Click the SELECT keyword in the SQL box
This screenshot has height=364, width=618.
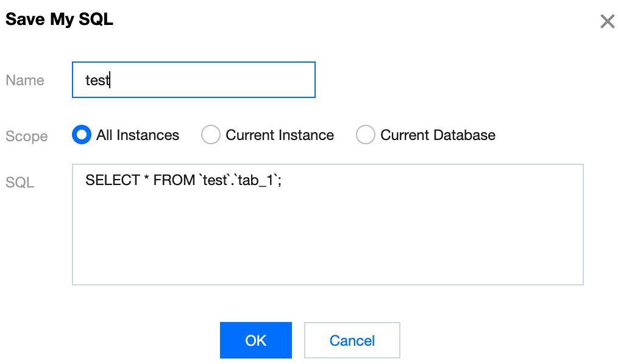pyautogui.click(x=113, y=181)
